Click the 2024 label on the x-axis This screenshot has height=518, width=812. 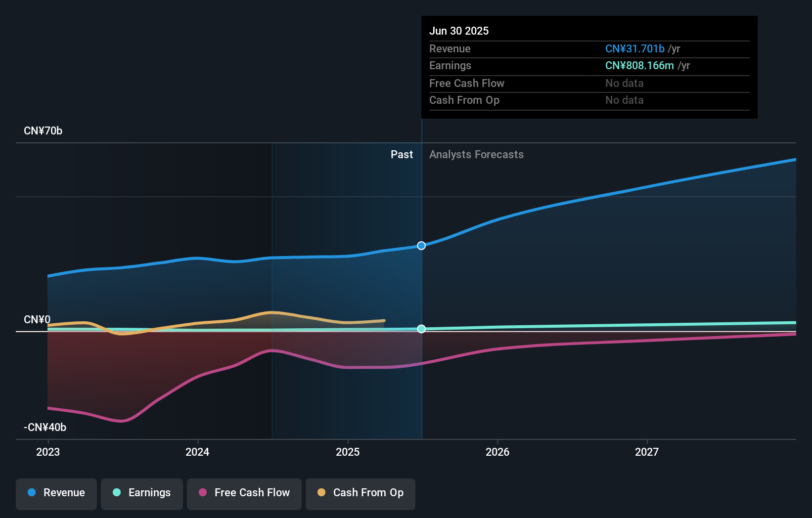tap(197, 452)
